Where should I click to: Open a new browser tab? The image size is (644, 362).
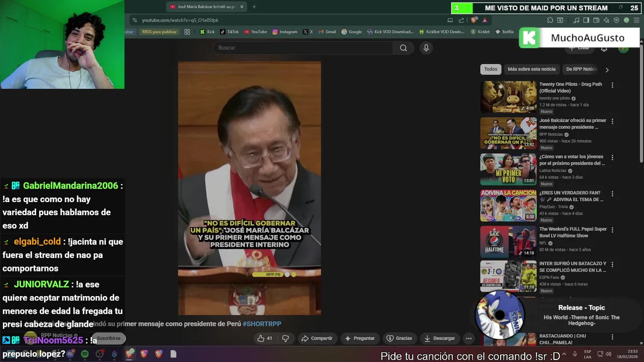(x=254, y=7)
